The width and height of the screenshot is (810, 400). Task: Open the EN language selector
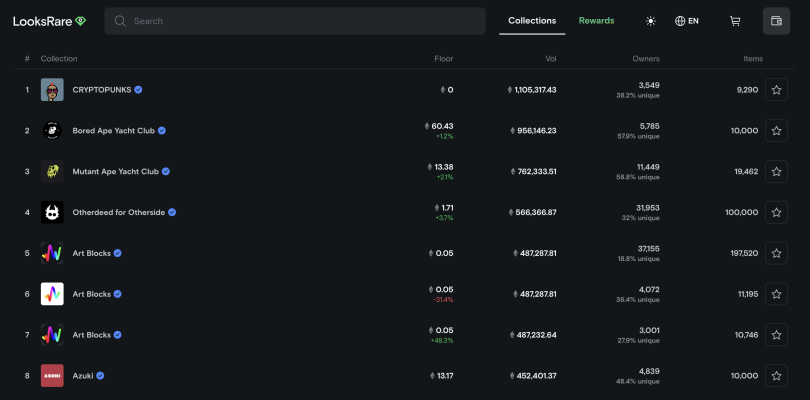click(687, 21)
